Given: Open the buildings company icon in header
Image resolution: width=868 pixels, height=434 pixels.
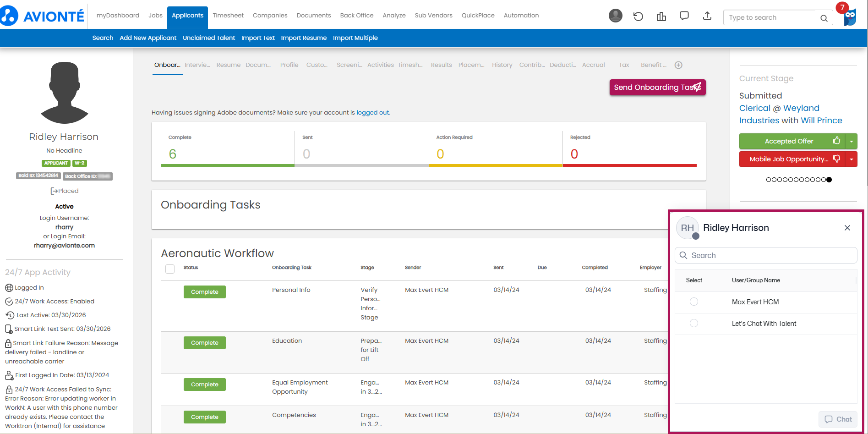Looking at the screenshot, I should click(x=661, y=17).
